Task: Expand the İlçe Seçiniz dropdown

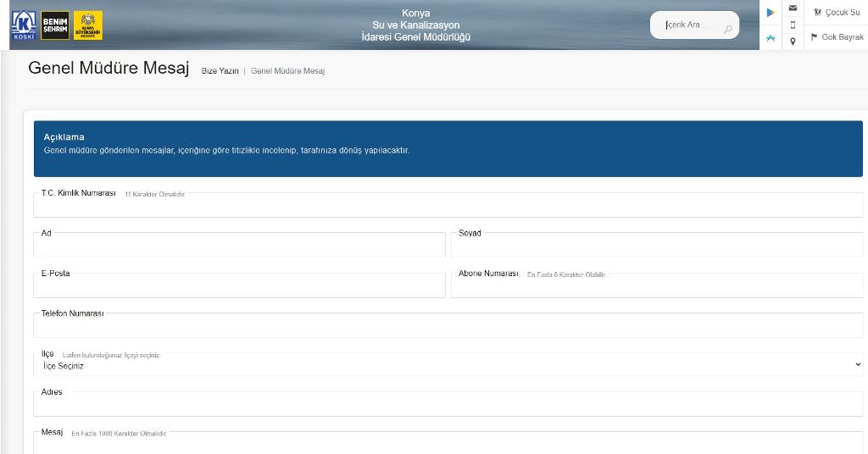Action: click(x=448, y=365)
